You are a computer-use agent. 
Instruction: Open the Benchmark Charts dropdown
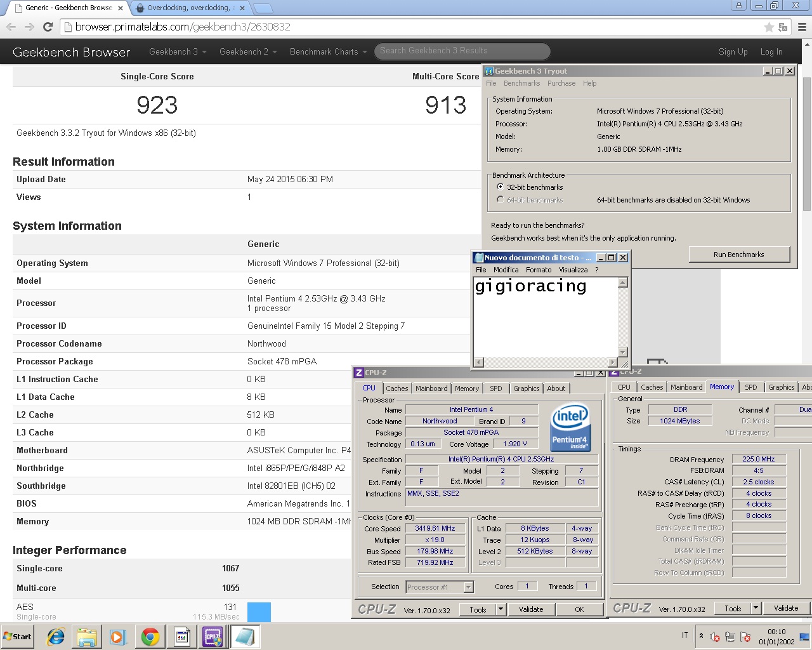click(329, 51)
